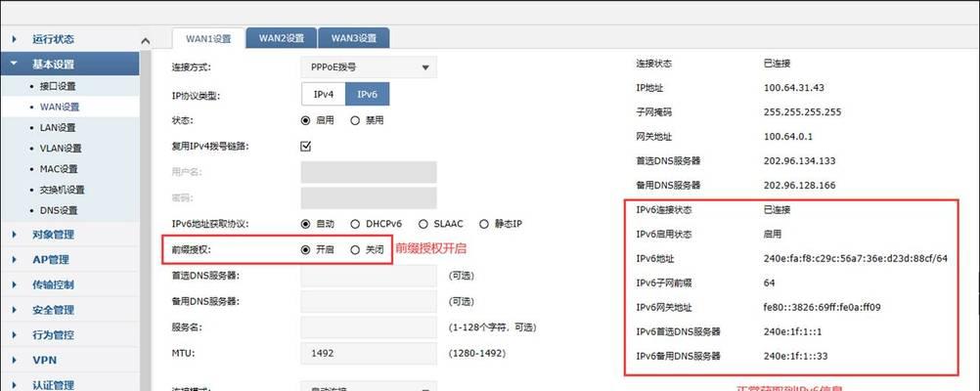Click IPv6 primary DNS 240e:1f:1::1
This screenshot has height=391, width=980.
click(x=792, y=331)
